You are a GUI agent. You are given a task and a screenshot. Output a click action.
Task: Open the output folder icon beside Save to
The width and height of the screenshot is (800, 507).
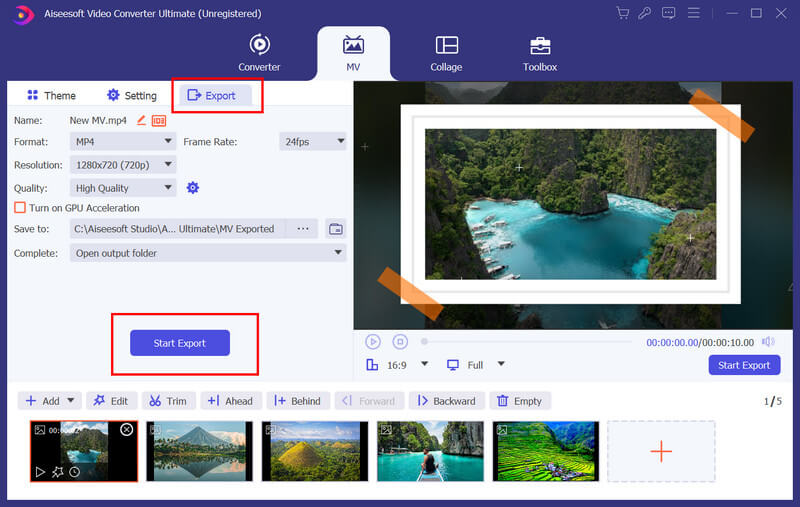coord(336,229)
